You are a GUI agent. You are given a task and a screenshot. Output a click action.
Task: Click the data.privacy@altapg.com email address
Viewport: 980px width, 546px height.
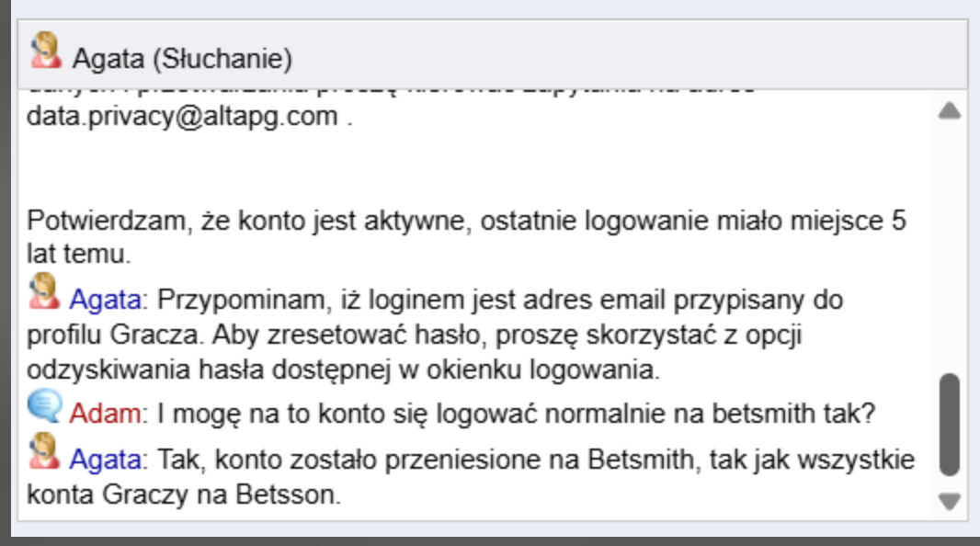(182, 117)
